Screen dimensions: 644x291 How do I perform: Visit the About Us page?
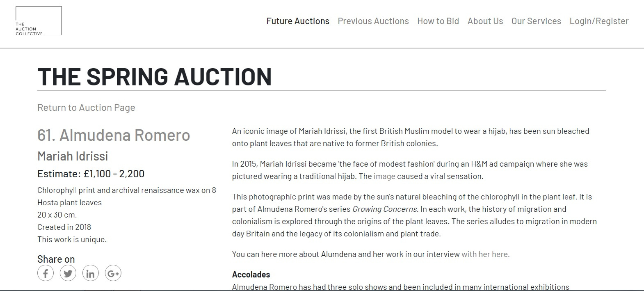pyautogui.click(x=485, y=21)
